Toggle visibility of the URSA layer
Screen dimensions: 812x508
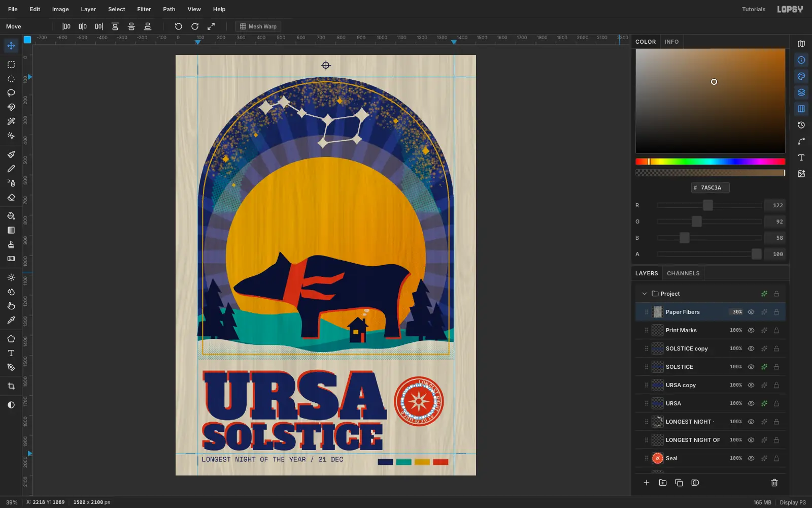(x=751, y=403)
